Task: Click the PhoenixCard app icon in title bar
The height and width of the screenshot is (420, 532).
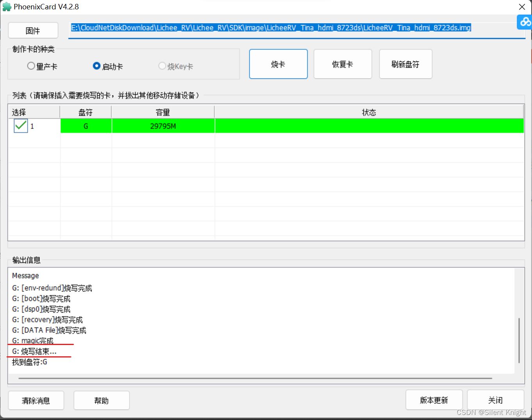Action: click(7, 7)
